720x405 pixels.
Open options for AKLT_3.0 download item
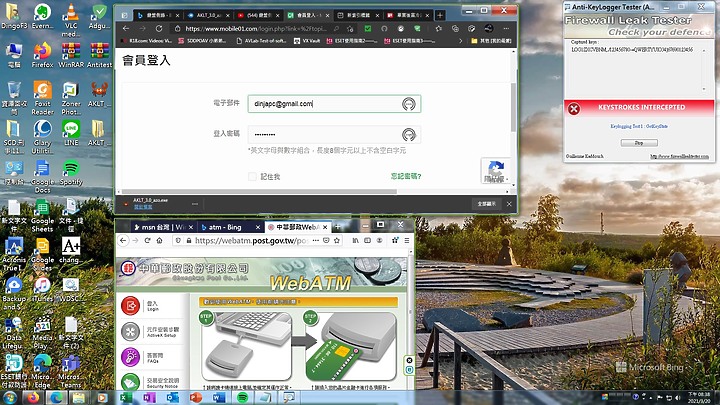195,203
